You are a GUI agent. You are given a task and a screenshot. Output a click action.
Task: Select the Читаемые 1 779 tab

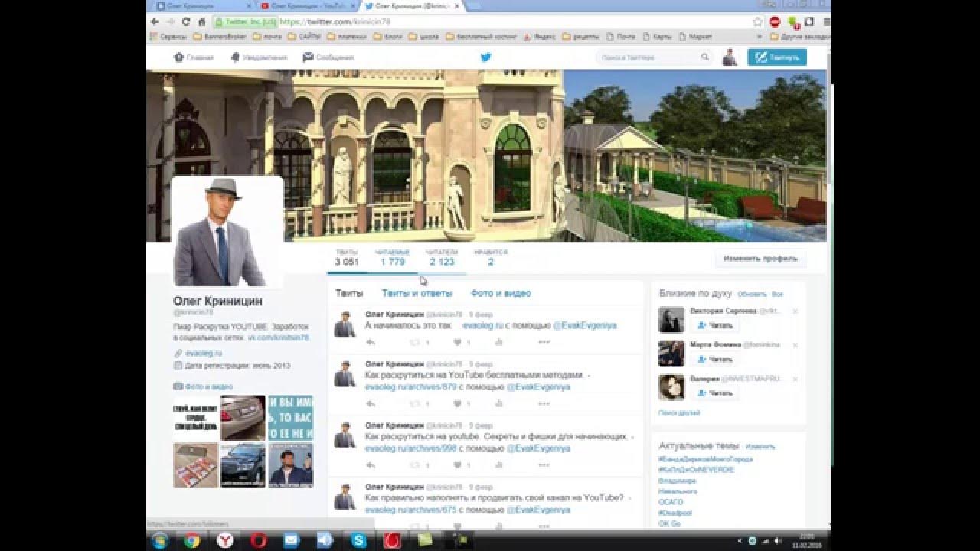click(392, 257)
